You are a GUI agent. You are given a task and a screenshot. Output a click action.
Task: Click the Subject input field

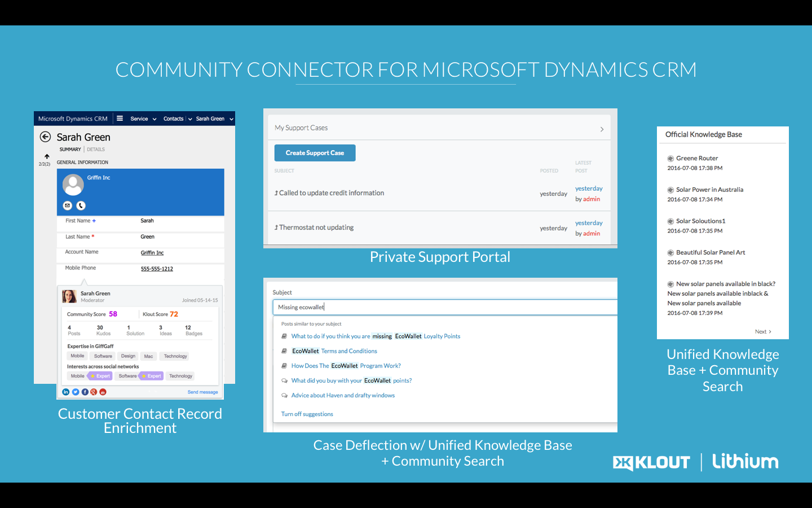(445, 307)
